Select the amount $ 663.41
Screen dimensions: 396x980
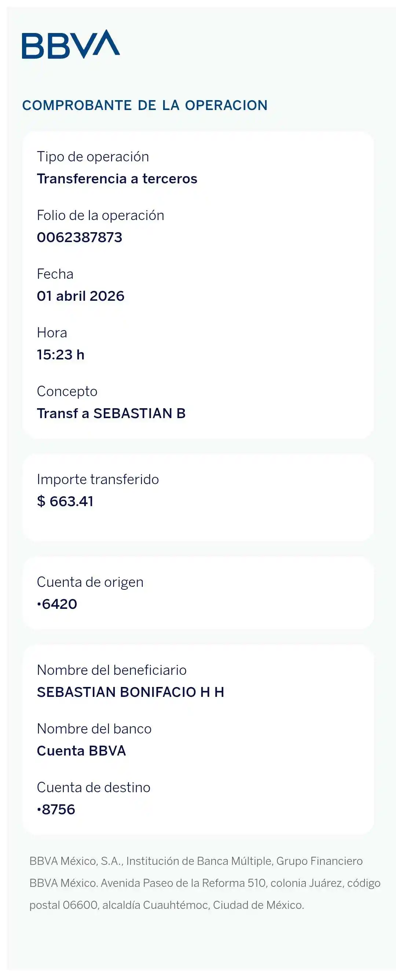65,501
